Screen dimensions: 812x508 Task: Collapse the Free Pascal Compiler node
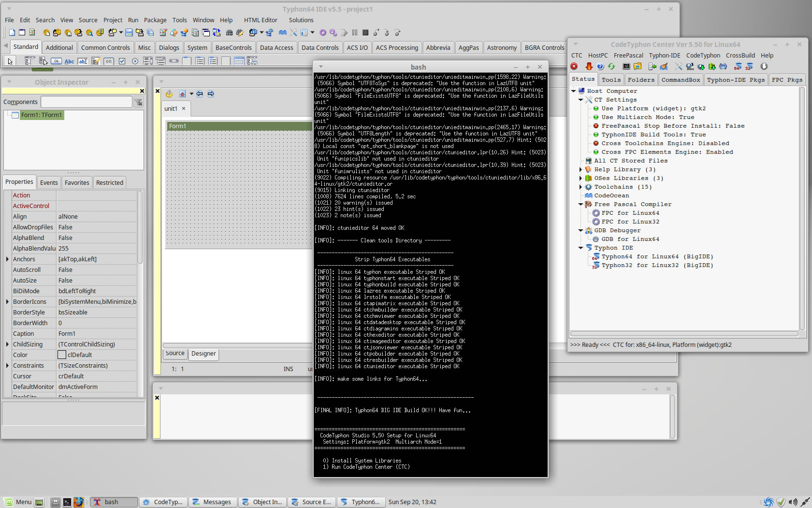(581, 204)
